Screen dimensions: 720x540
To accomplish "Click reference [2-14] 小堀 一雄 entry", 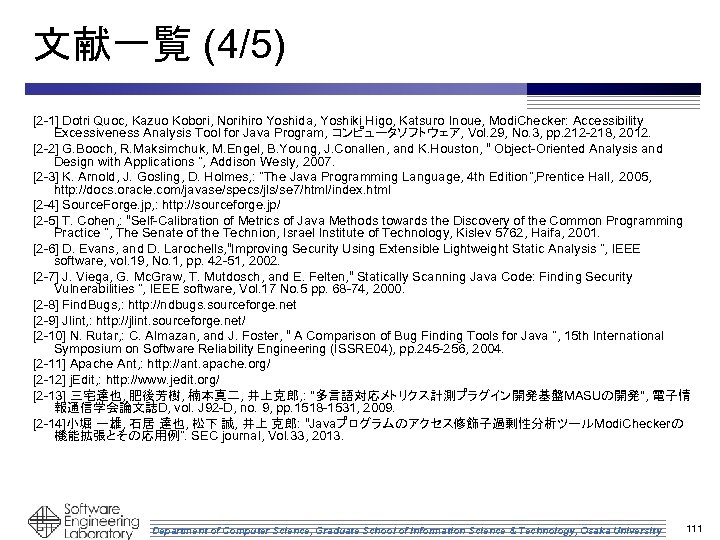I will pos(358,429).
